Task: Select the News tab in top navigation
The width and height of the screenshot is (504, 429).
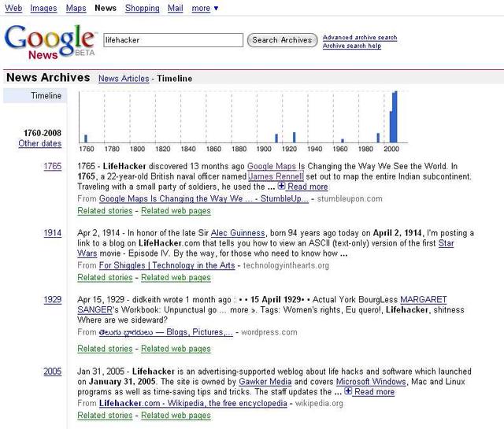Action: pos(106,8)
